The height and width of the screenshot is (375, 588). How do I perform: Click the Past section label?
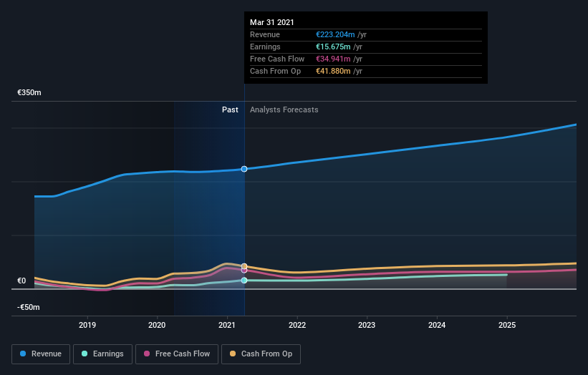tap(230, 109)
